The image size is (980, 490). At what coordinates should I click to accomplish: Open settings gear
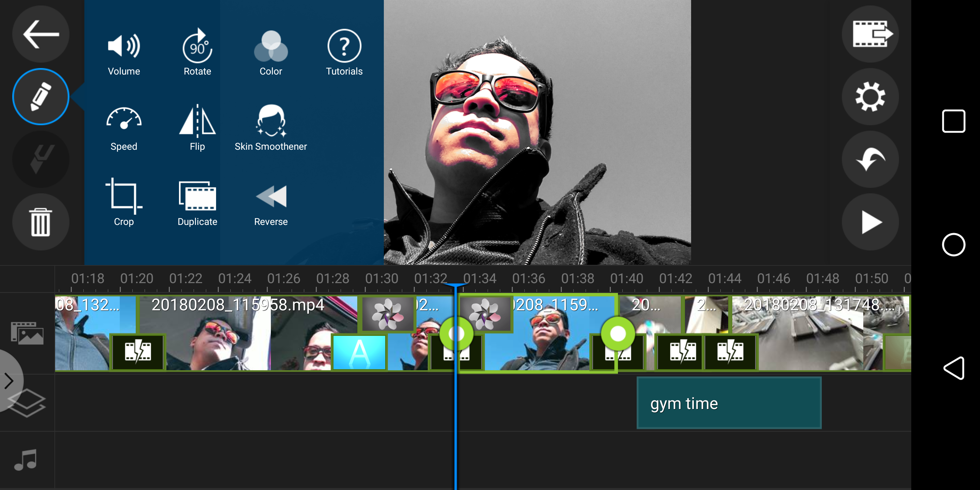870,97
